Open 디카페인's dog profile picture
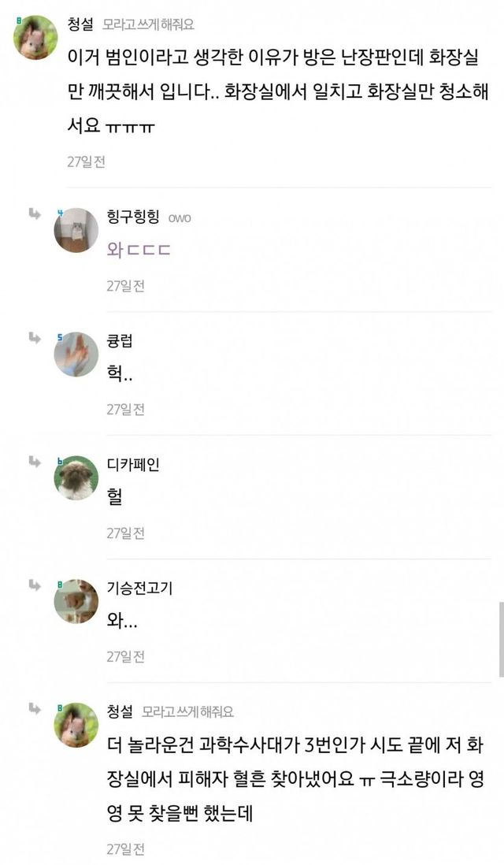 pos(76,477)
